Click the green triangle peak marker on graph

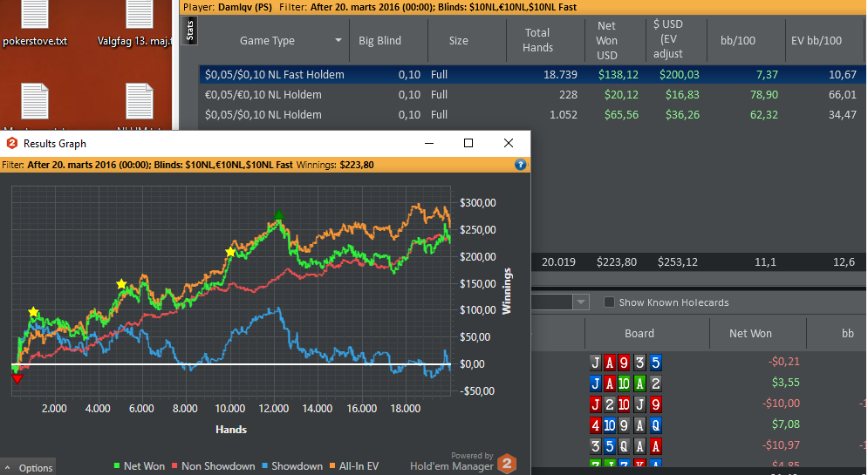click(x=279, y=214)
